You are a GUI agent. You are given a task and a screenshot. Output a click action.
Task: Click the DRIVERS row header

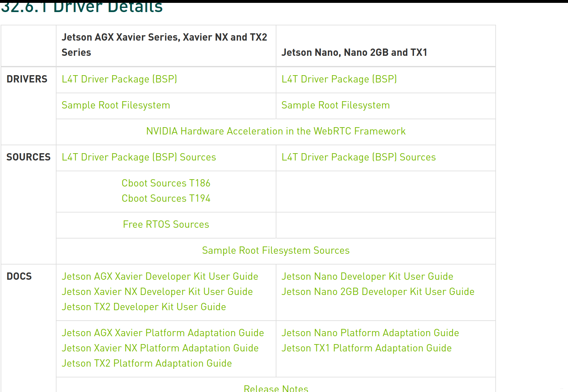pyautogui.click(x=27, y=79)
